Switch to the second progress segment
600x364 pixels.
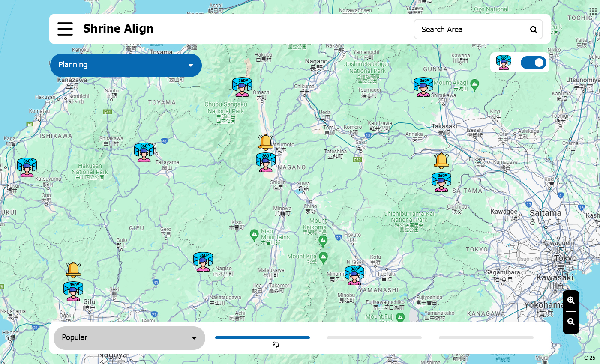374,338
